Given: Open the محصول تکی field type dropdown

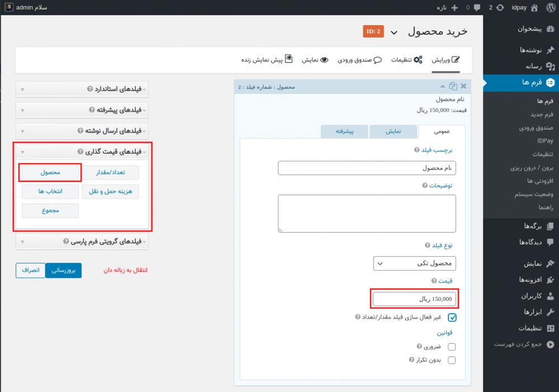Looking at the screenshot, I should [415, 263].
